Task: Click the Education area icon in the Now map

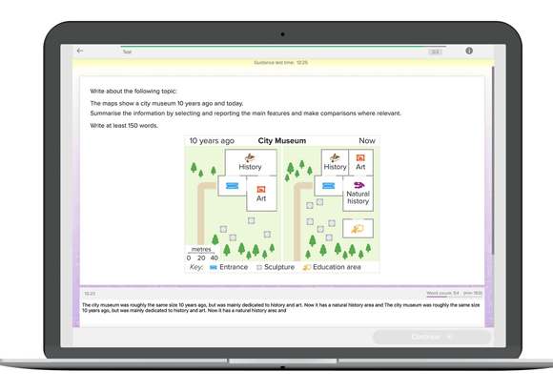Action: 358,229
